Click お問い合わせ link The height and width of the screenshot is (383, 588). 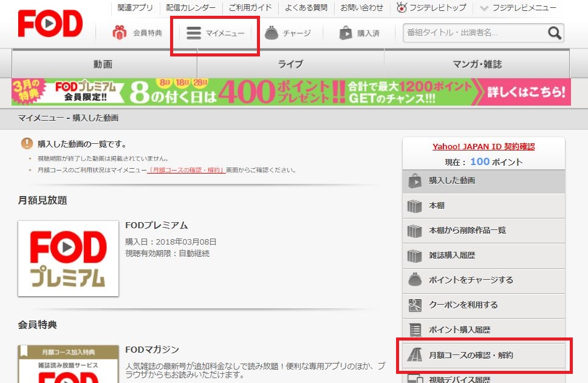pos(362,7)
